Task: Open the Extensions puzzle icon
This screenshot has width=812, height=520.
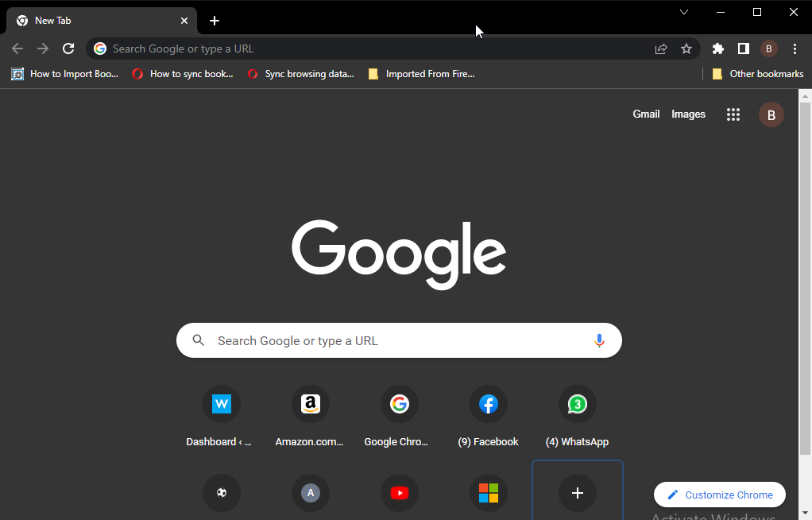Action: (717, 49)
